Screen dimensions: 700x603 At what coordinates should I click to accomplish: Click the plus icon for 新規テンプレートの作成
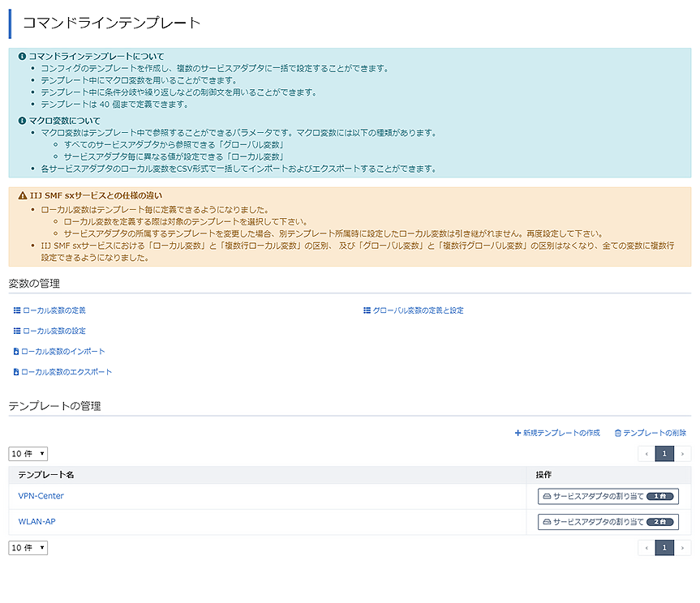click(517, 434)
